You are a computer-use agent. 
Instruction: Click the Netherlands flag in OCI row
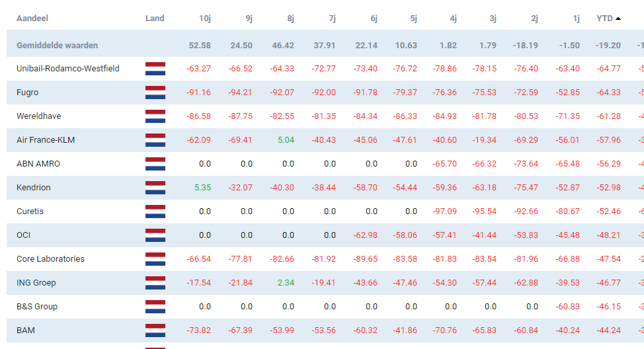pos(155,235)
